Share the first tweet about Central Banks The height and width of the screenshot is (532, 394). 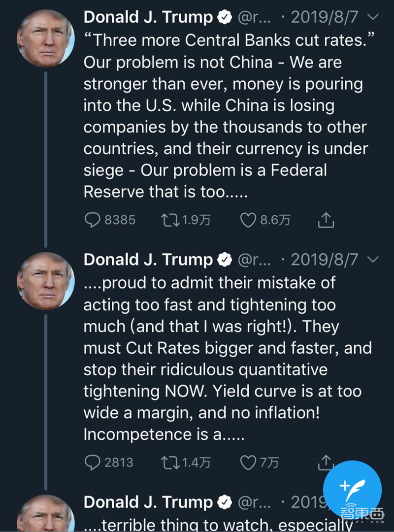326,220
